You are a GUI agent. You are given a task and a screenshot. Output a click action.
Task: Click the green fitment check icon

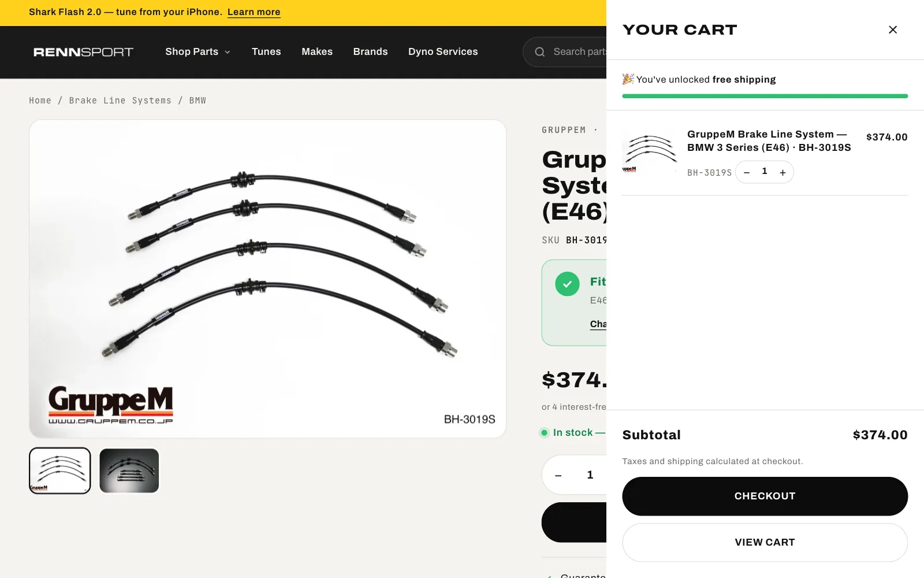567,284
